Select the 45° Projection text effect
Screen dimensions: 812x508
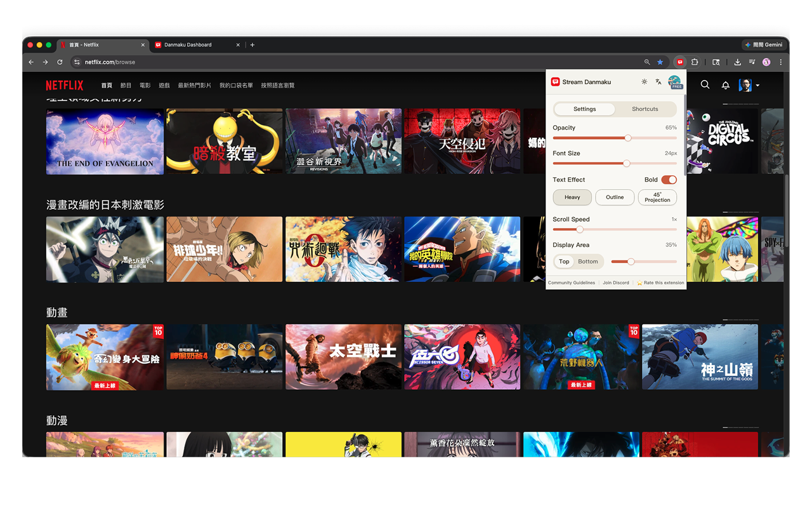coord(657,197)
